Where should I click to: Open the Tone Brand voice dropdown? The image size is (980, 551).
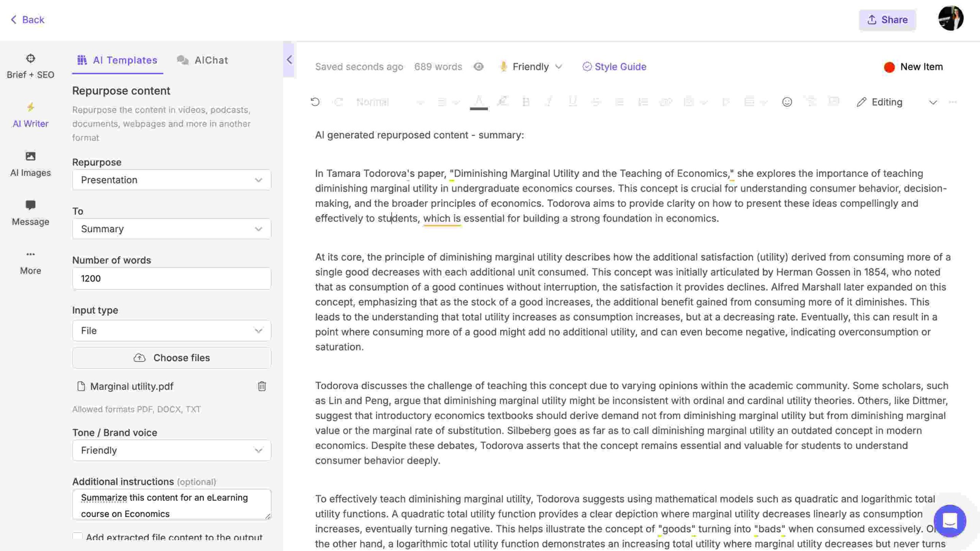coord(171,451)
